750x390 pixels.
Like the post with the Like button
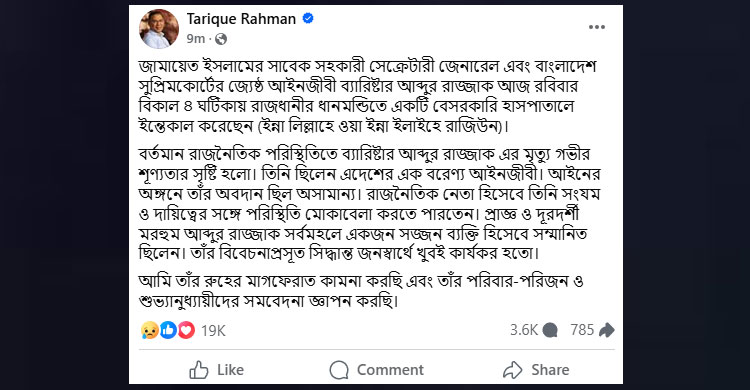217,370
